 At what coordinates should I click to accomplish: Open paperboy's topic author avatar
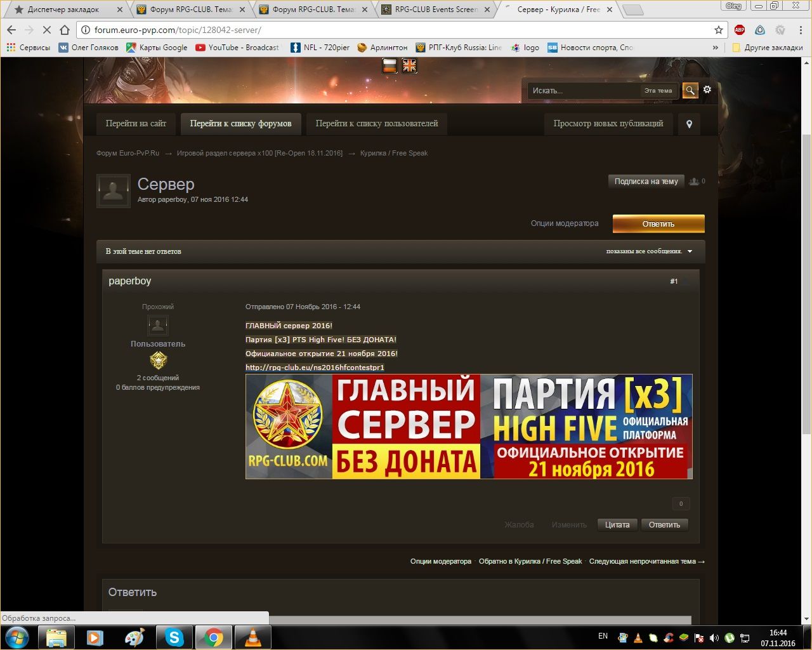pyautogui.click(x=114, y=191)
